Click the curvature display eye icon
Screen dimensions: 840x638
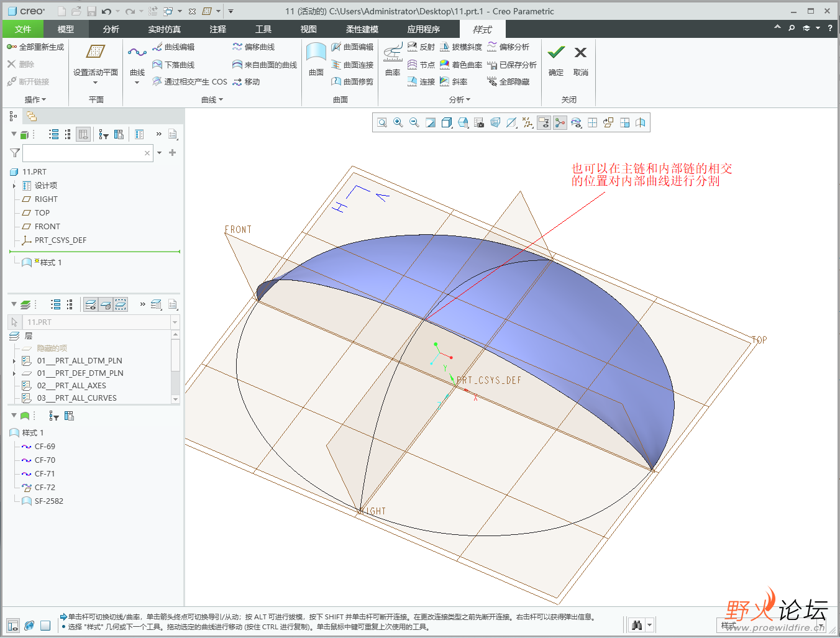[576, 122]
